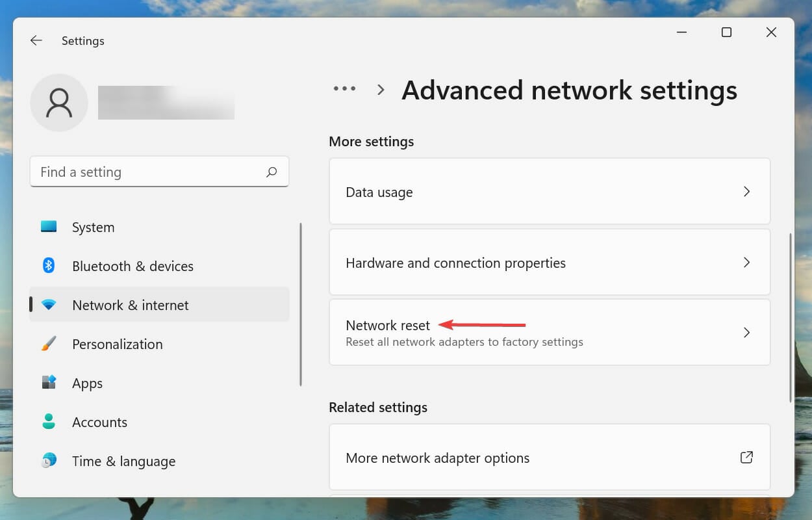Select System in sidebar
Viewport: 812px width, 520px height.
coord(160,227)
